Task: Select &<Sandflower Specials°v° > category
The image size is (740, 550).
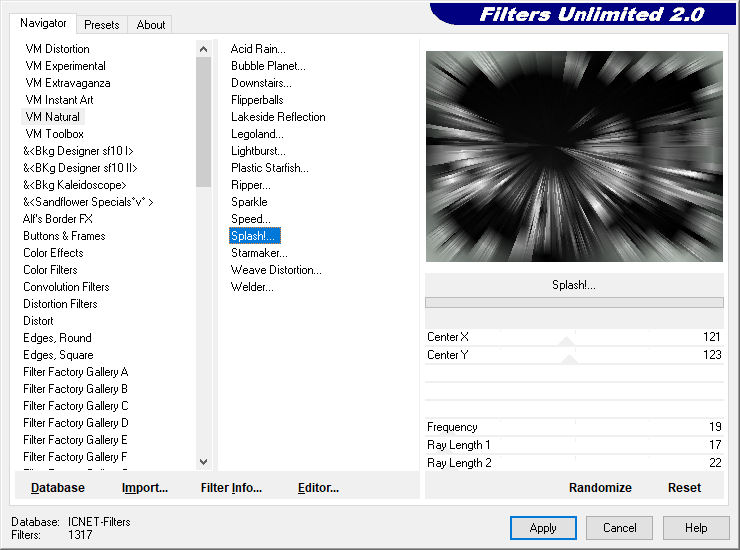Action: point(88,202)
